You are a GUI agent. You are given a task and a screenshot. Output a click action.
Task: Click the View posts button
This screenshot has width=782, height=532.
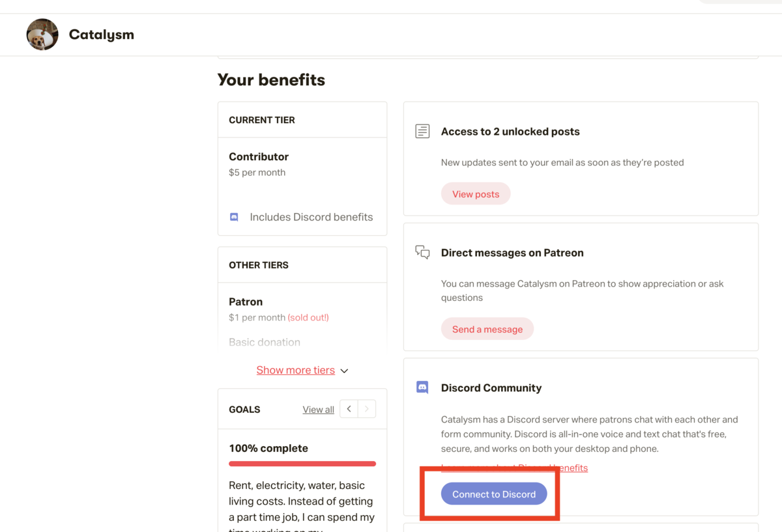point(476,194)
